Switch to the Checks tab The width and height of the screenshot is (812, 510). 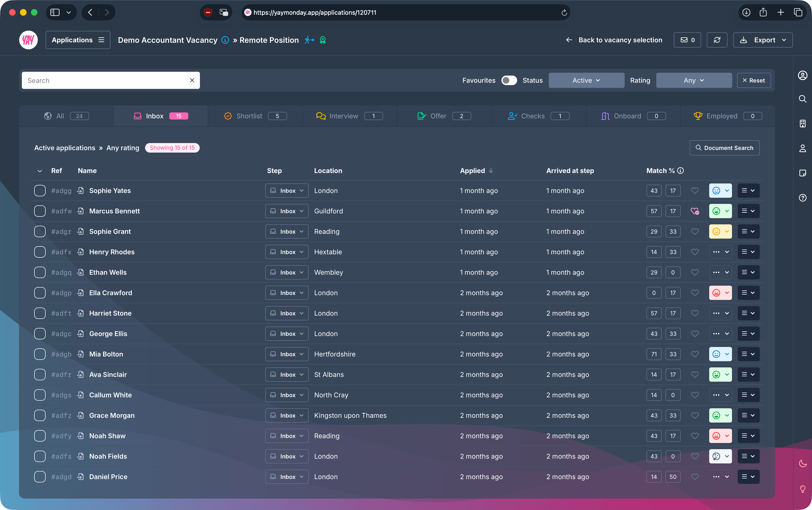(539, 116)
